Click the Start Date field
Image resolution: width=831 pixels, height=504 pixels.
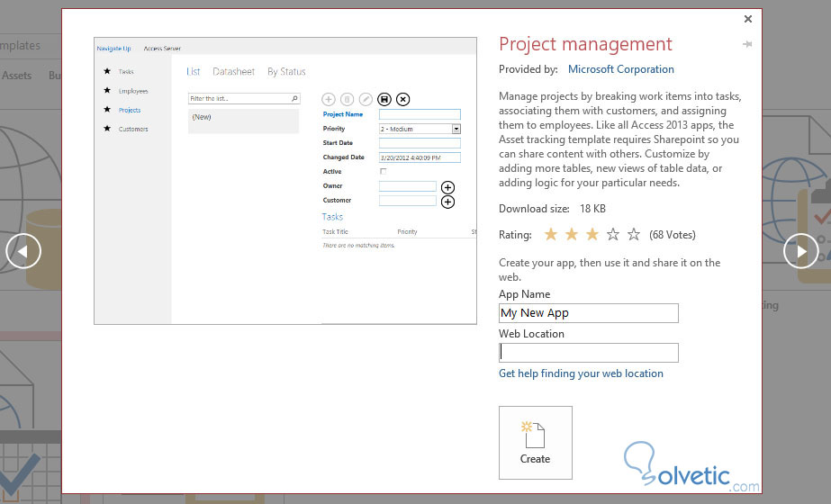(420, 142)
